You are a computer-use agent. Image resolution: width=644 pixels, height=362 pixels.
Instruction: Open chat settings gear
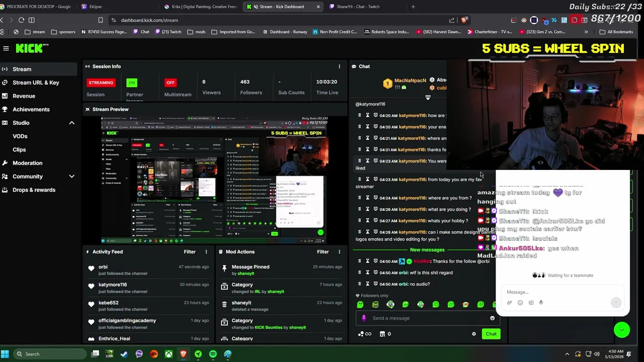473,334
